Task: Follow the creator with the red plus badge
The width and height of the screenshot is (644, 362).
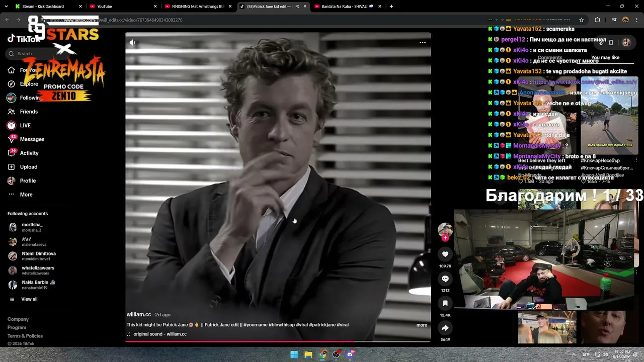Action: pyautogui.click(x=445, y=238)
